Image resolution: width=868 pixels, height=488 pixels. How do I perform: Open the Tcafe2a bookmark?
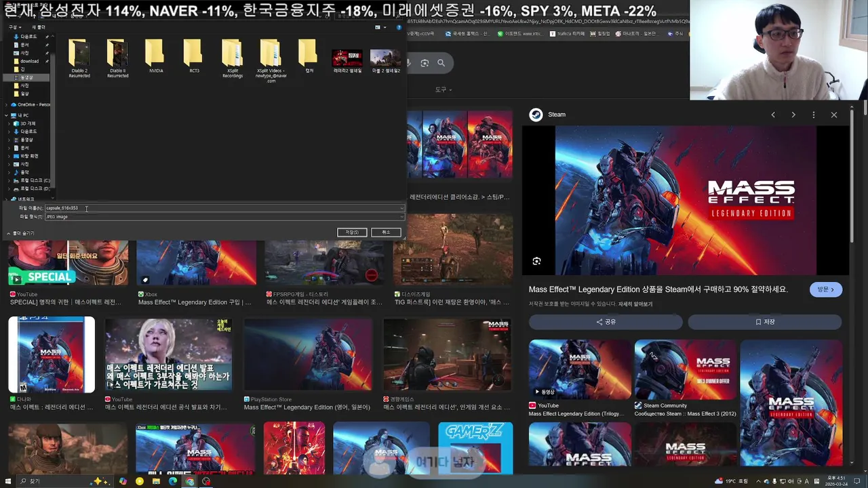click(567, 33)
